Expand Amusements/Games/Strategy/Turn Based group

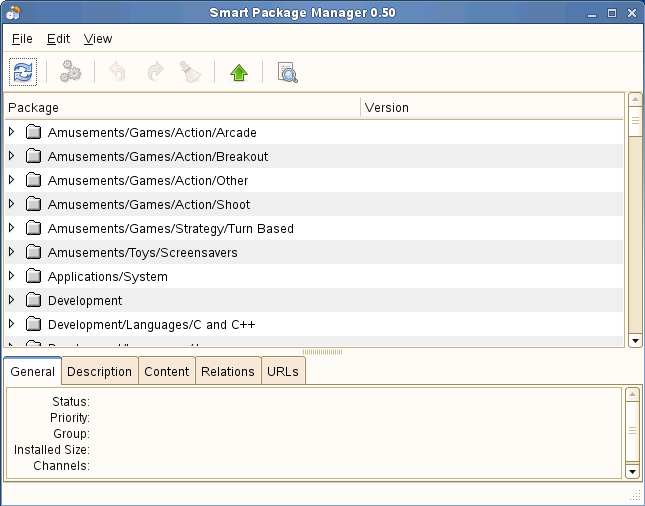click(x=12, y=227)
